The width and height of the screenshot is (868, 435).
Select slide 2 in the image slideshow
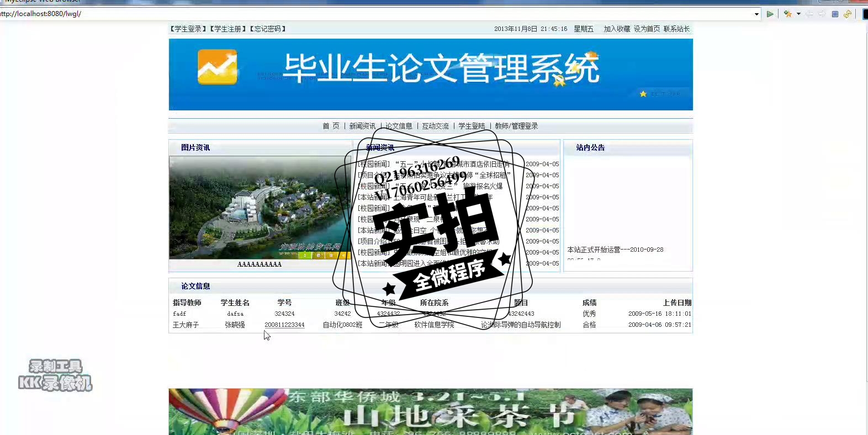[x=317, y=255]
